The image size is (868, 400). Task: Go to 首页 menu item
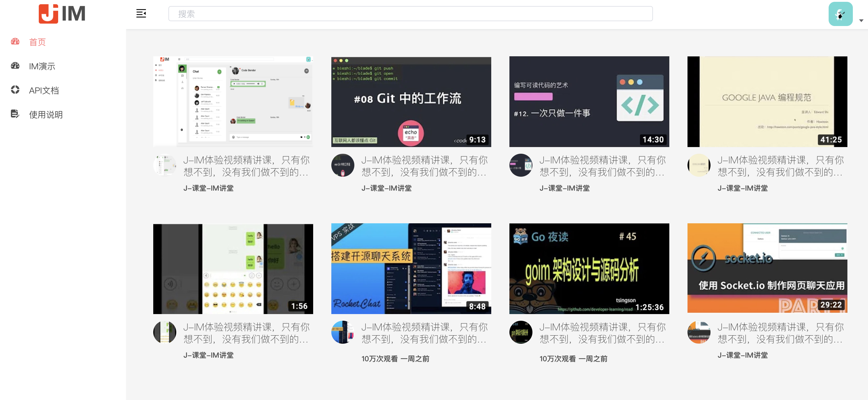(37, 42)
